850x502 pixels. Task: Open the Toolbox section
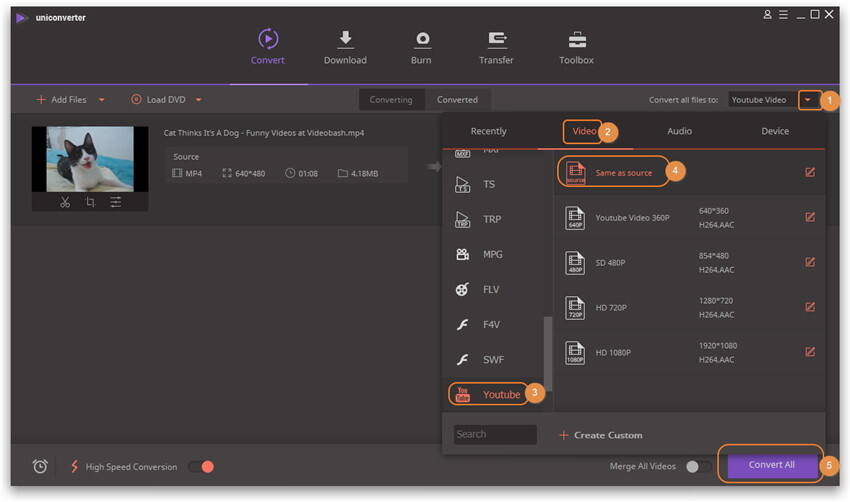pyautogui.click(x=576, y=47)
